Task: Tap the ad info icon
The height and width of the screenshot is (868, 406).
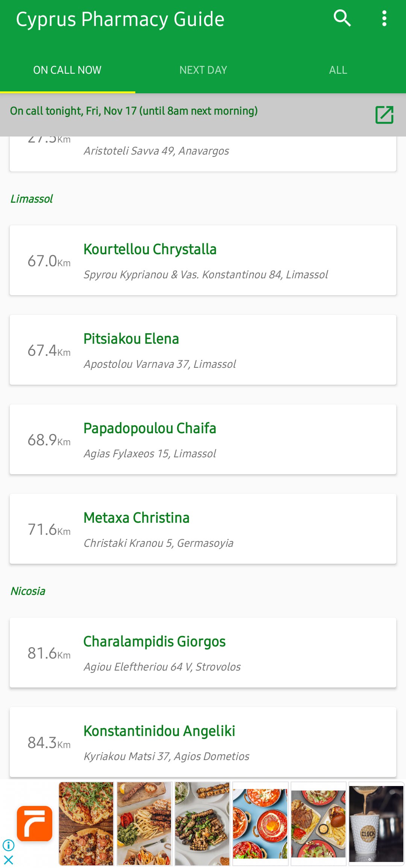Action: (x=8, y=845)
